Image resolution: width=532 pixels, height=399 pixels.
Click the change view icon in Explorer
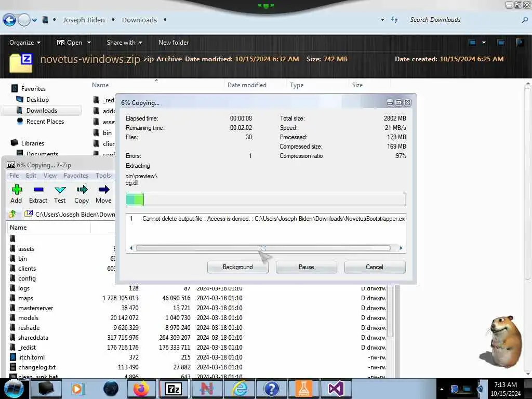pos(472,43)
